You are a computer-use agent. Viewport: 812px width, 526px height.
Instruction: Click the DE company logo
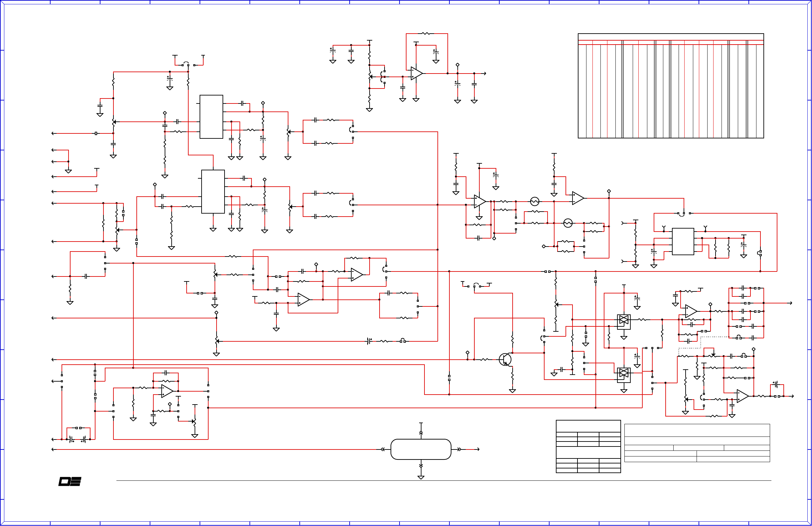(70, 481)
